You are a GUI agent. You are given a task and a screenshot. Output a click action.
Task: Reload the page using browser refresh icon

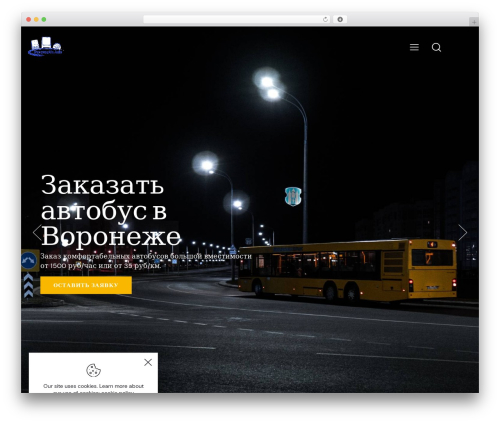(325, 19)
